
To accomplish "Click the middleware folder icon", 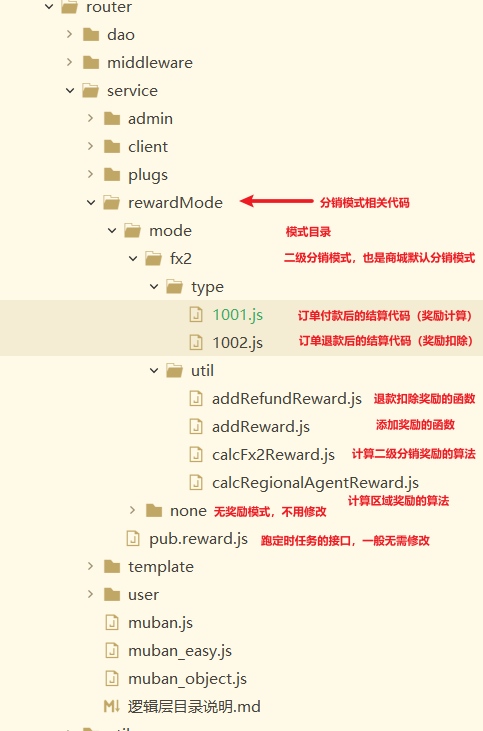I will (x=91, y=63).
